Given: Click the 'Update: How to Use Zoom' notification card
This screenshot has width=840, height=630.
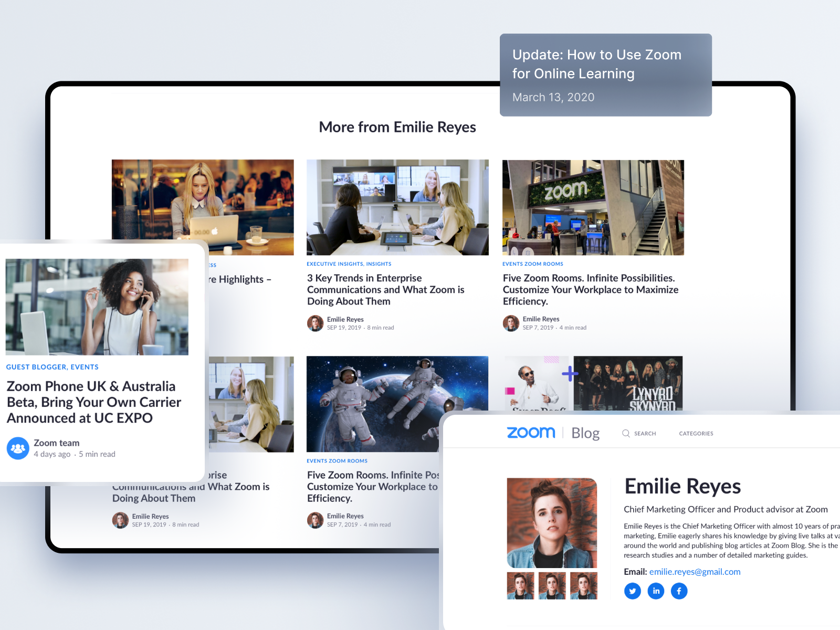Looking at the screenshot, I should [605, 75].
